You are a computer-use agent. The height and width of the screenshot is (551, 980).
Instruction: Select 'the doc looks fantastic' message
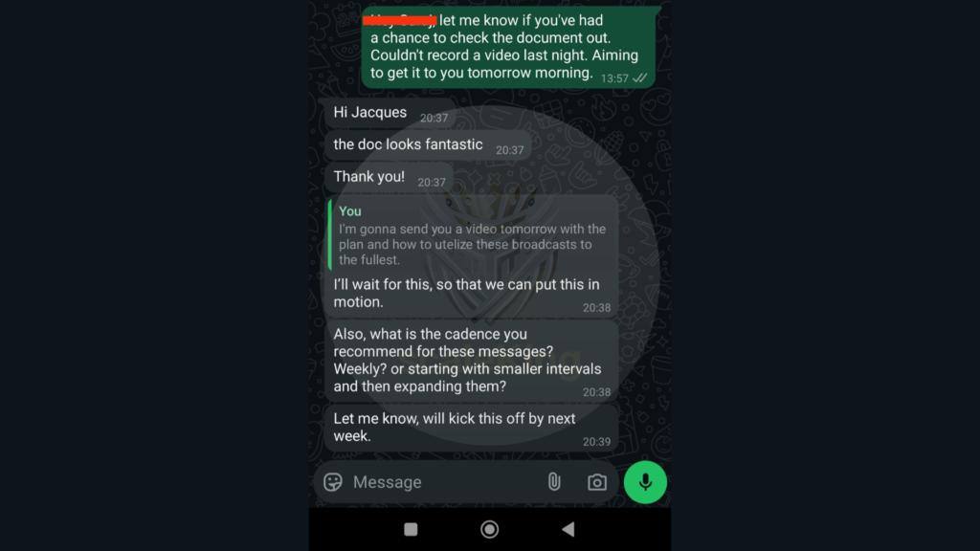(x=428, y=145)
